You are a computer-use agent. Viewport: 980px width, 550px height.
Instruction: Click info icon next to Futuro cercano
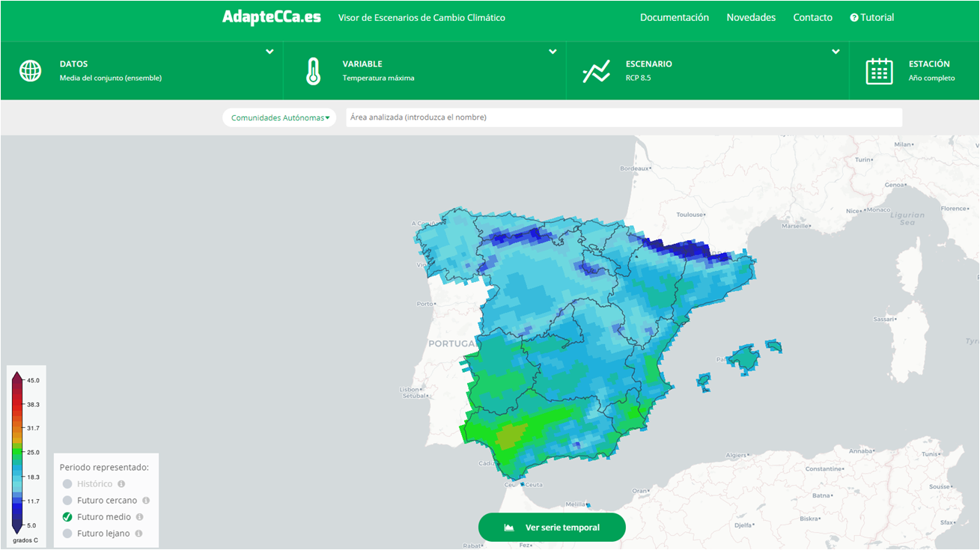point(146,501)
